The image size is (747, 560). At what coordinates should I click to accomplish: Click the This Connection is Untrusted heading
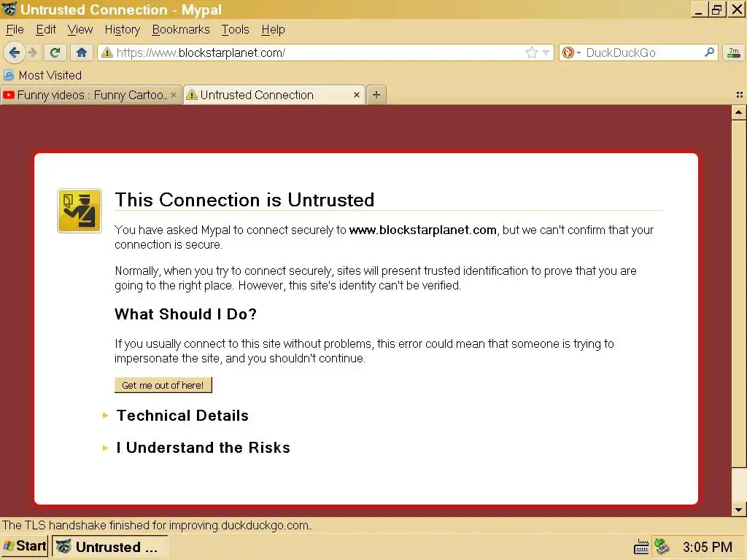click(244, 200)
